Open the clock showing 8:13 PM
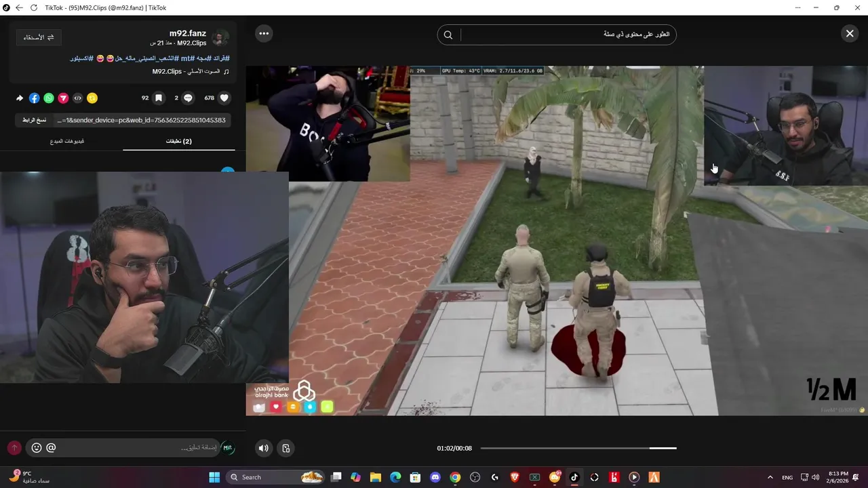The width and height of the screenshot is (868, 488). (838, 477)
